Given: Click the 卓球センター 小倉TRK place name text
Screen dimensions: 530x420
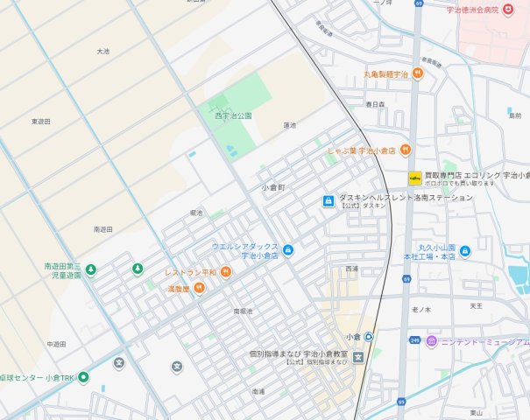Looking at the screenshot, I should point(37,378).
